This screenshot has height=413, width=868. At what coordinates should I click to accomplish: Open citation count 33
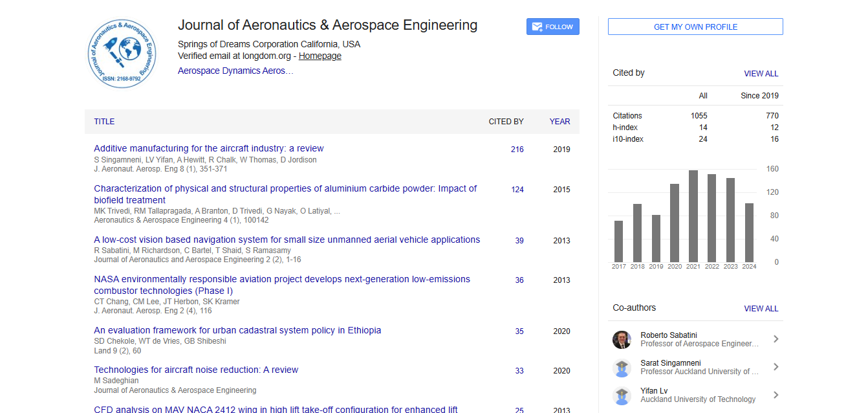click(x=519, y=371)
